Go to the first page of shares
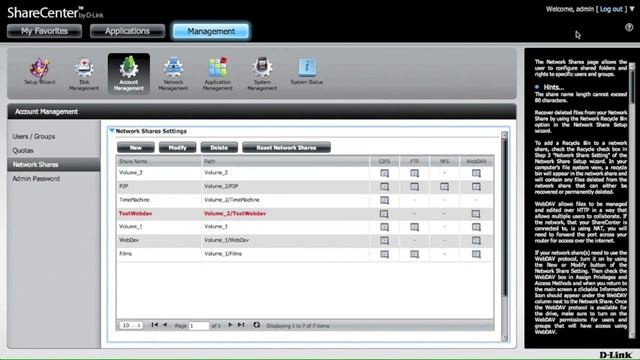 [x=154, y=325]
